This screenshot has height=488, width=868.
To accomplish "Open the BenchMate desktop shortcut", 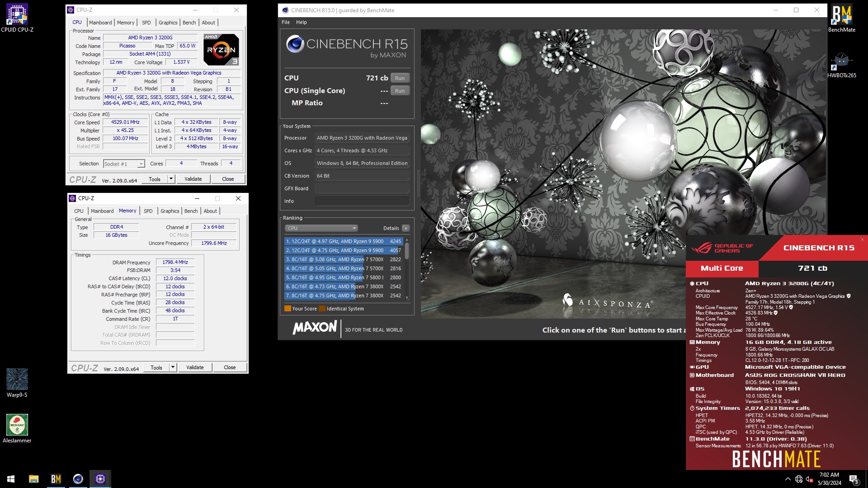I will tap(841, 18).
